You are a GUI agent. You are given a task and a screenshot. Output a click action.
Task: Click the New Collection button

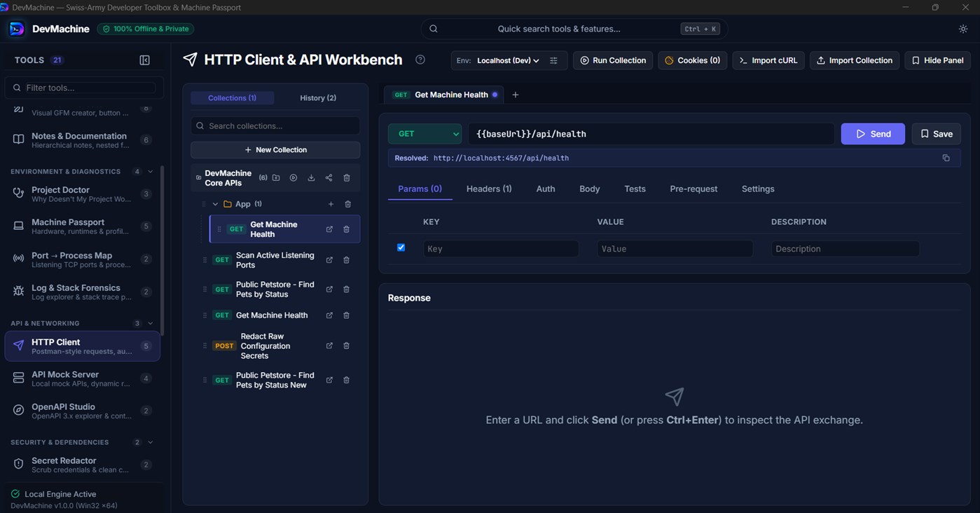(x=275, y=150)
